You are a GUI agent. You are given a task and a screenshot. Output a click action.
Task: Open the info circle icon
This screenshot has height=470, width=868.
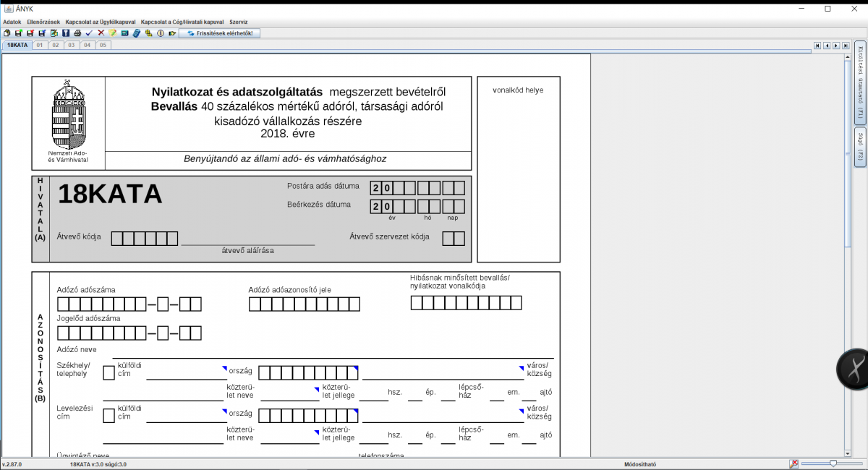click(x=161, y=33)
